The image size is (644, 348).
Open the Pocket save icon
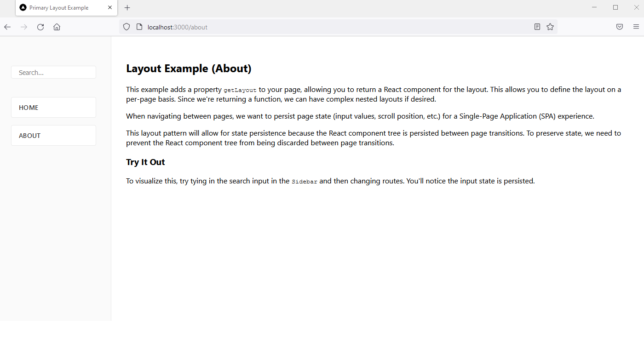620,27
